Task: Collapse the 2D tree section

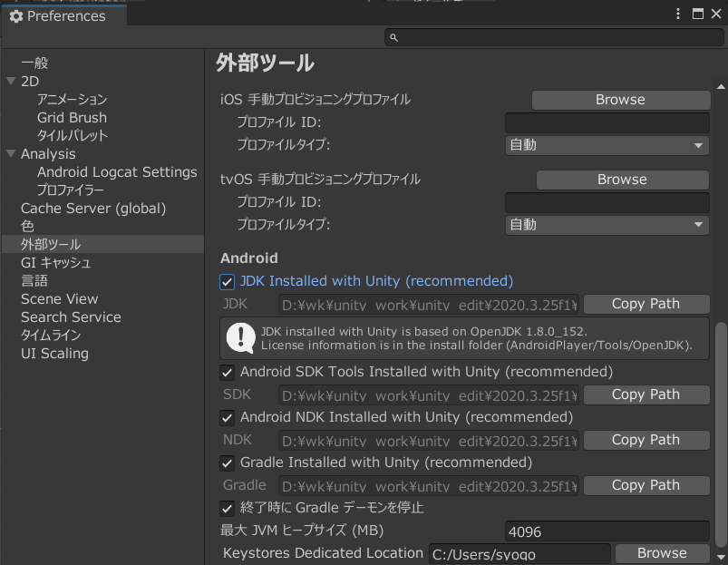Action: [x=11, y=82]
